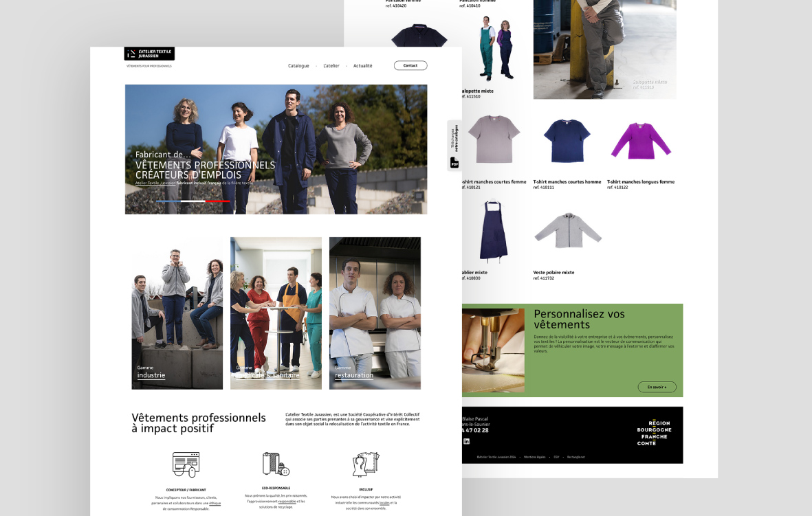Click the Région Bourgogne Franche-Comté logo
Image resolution: width=812 pixels, height=516 pixels.
654,434
